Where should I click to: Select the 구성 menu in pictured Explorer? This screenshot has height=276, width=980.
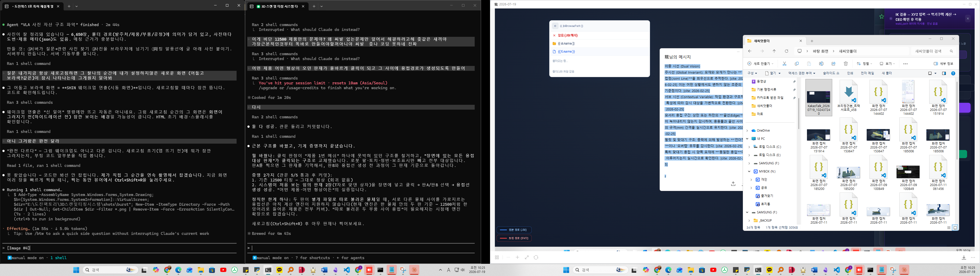(752, 73)
